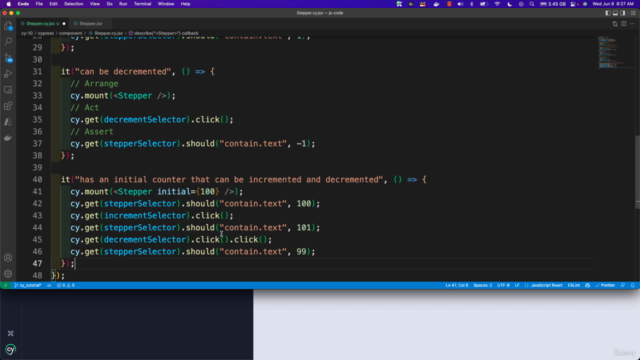Open the Explorer view in activity bar
This screenshot has height=360, width=640.
pos(8,26)
